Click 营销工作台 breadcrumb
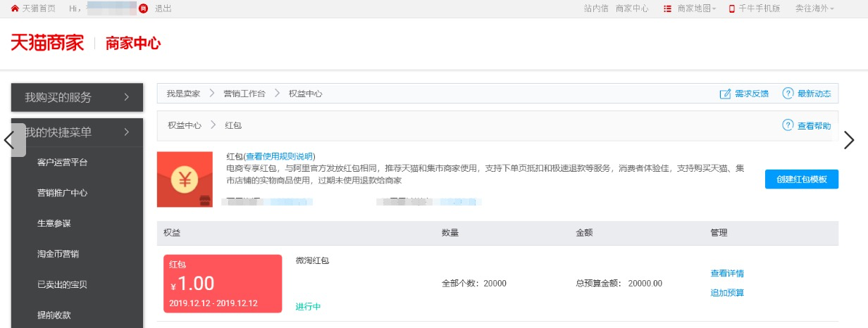The height and width of the screenshot is (328, 868). pyautogui.click(x=244, y=94)
